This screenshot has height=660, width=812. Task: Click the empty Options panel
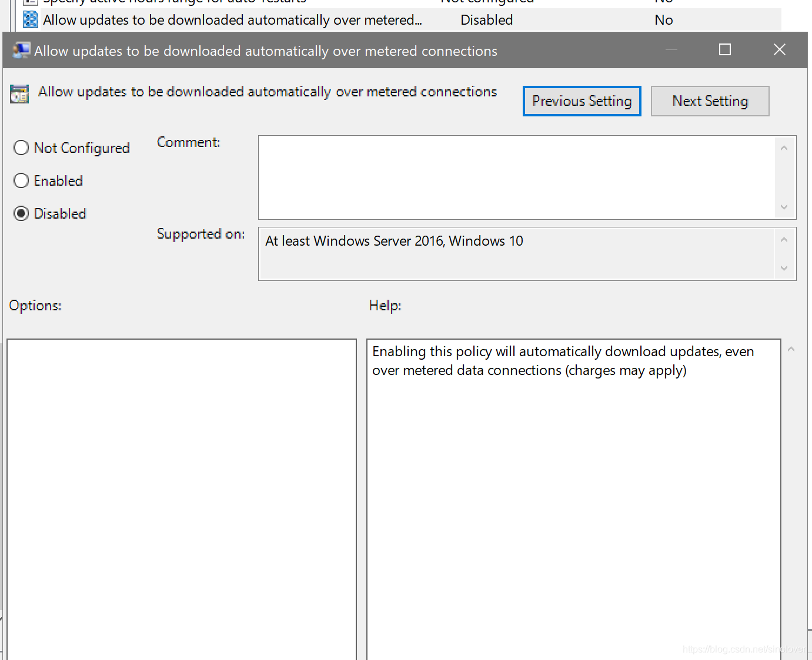coord(182,499)
